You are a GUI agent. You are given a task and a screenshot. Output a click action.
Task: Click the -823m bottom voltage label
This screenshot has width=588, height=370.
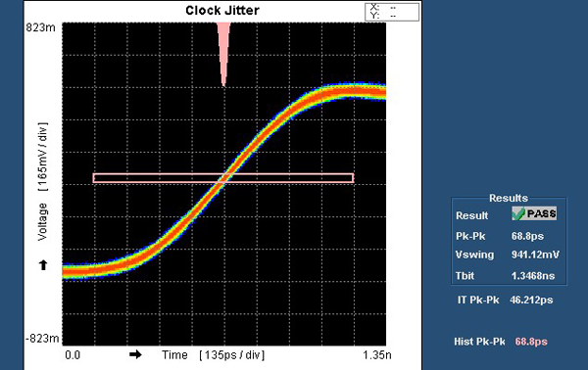click(42, 338)
